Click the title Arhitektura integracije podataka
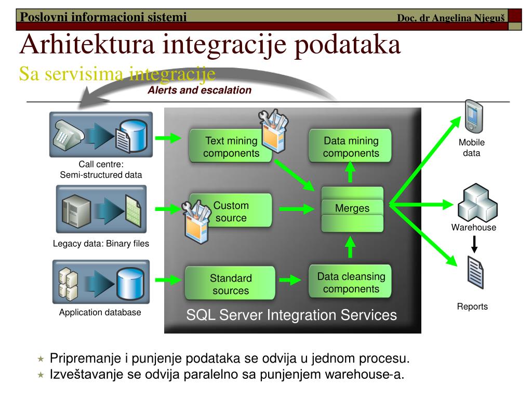 click(210, 45)
